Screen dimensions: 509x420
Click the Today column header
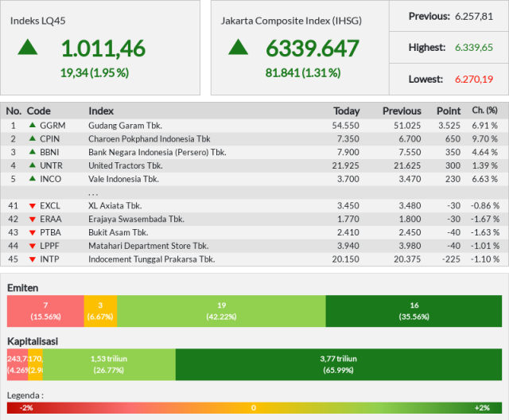(347, 111)
